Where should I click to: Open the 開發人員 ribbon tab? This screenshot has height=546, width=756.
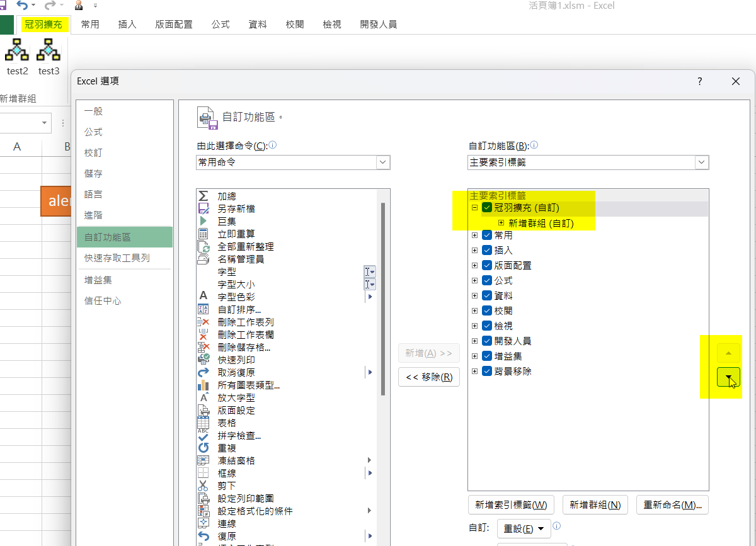click(378, 25)
